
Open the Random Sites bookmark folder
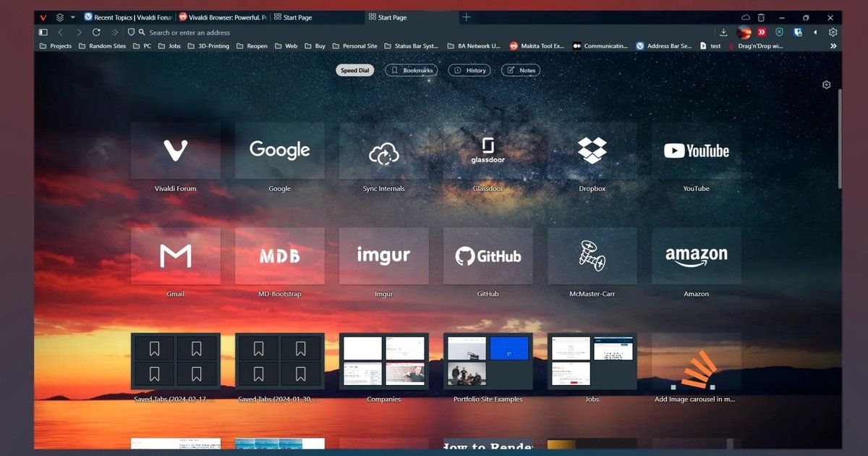click(x=102, y=46)
